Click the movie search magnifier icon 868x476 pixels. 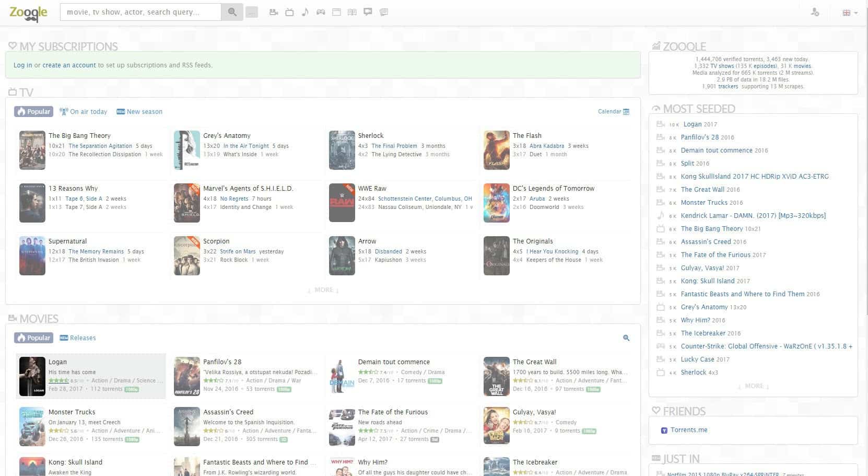point(626,338)
